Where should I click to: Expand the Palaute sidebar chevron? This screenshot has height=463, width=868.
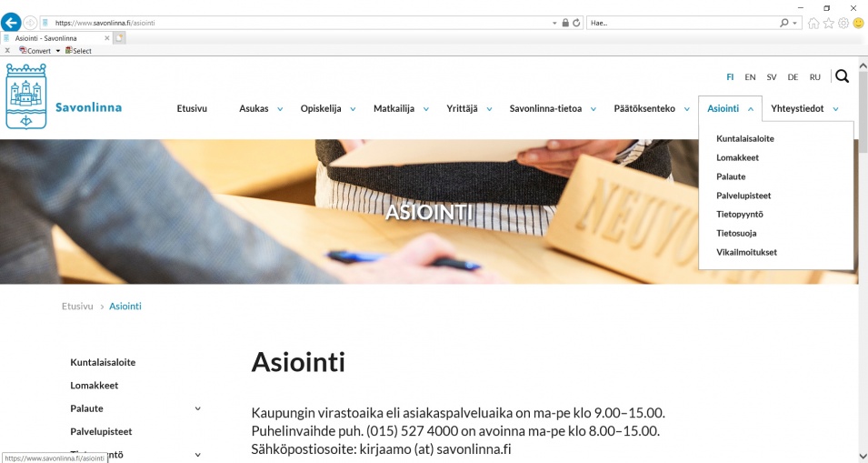[x=197, y=408]
